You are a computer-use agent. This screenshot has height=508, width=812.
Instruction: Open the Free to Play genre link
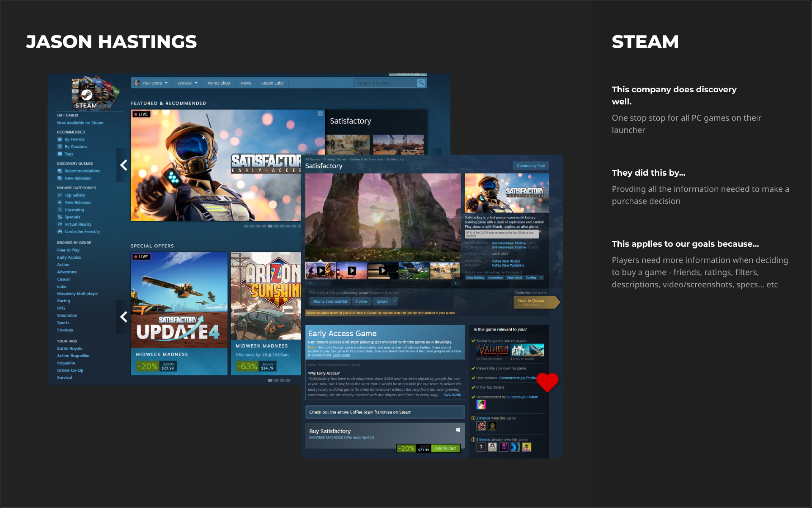(x=68, y=250)
